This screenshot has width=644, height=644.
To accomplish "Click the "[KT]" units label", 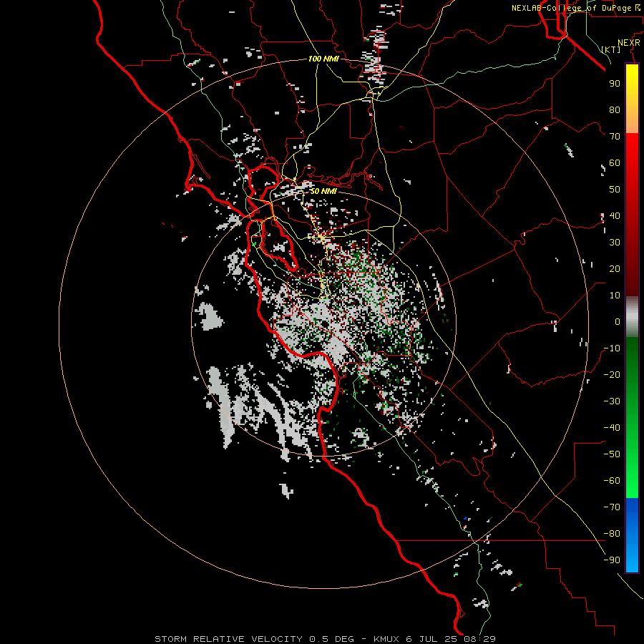I will 611,49.
